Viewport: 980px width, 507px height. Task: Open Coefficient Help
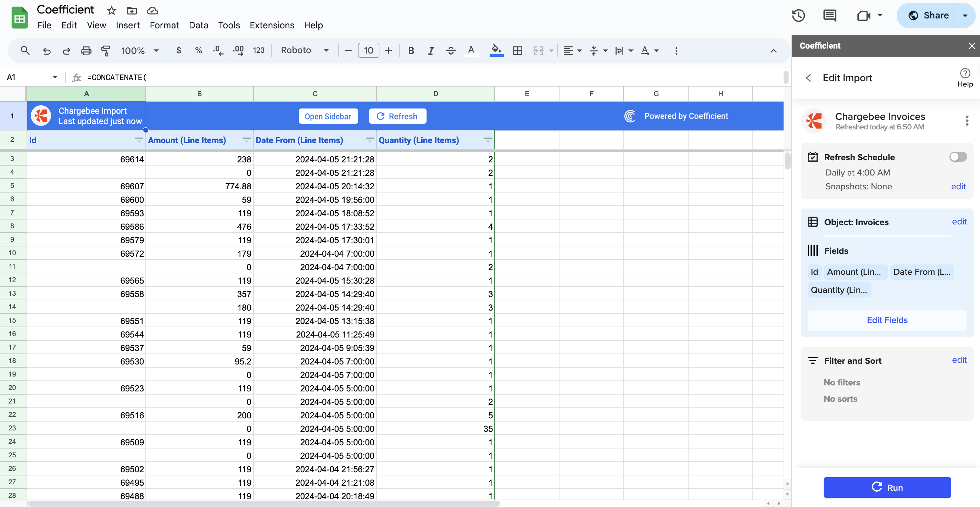tap(965, 78)
